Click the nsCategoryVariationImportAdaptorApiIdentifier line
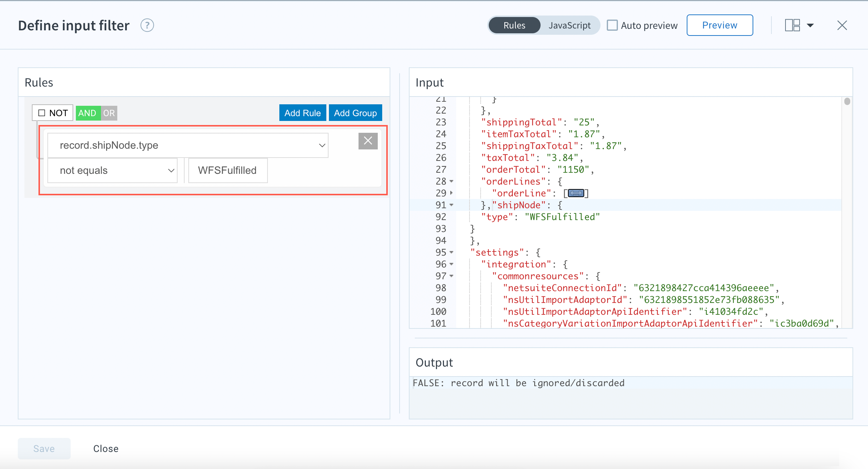This screenshot has width=868, height=469. click(x=671, y=324)
